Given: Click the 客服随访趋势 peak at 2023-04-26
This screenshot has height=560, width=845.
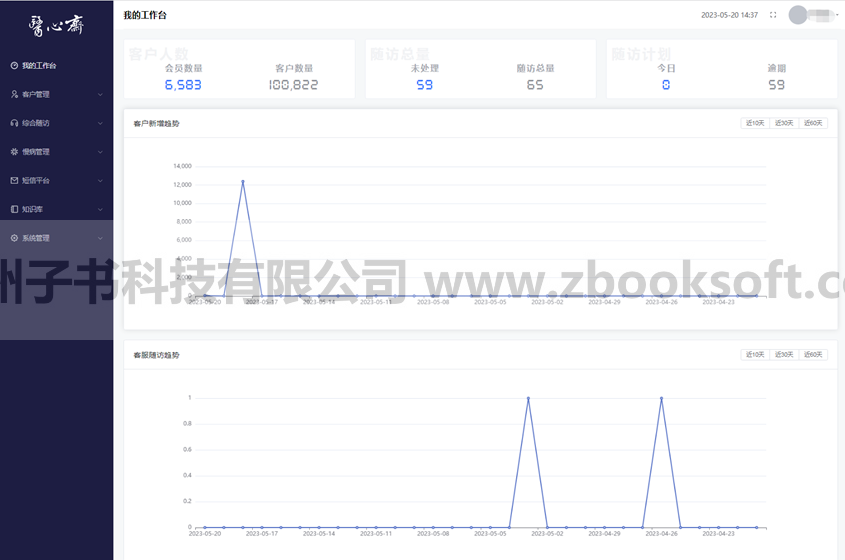Looking at the screenshot, I should tap(661, 398).
